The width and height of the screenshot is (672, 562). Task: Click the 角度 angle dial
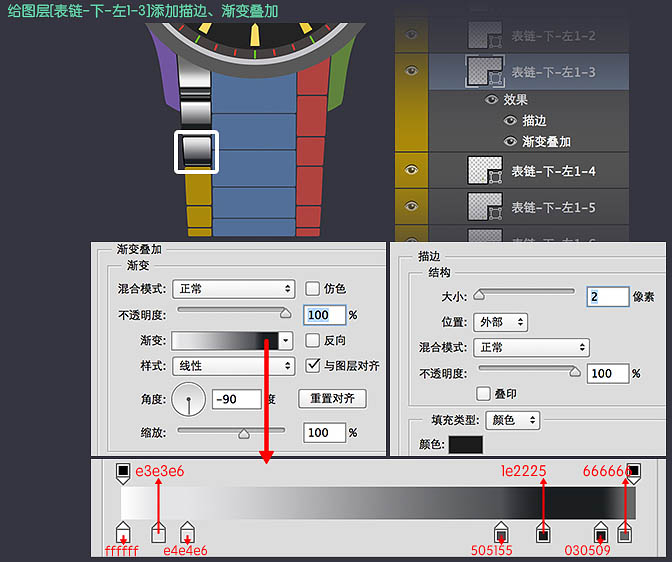[x=189, y=400]
